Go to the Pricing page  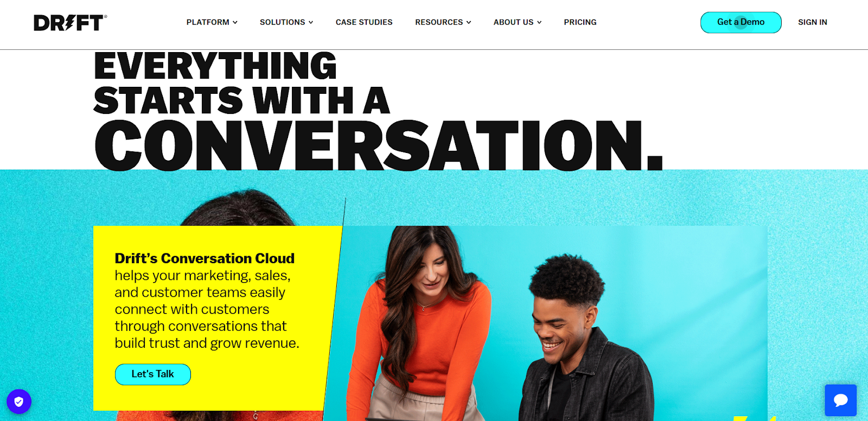click(x=580, y=22)
